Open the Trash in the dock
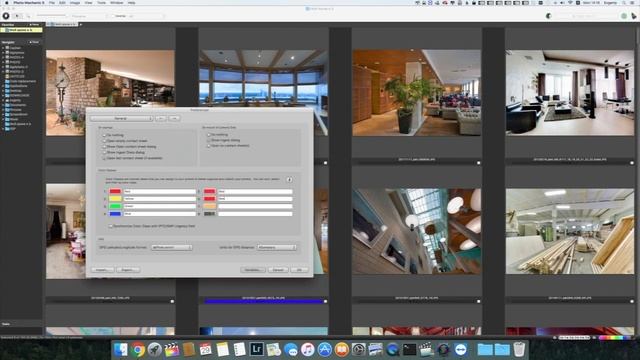 click(x=519, y=350)
